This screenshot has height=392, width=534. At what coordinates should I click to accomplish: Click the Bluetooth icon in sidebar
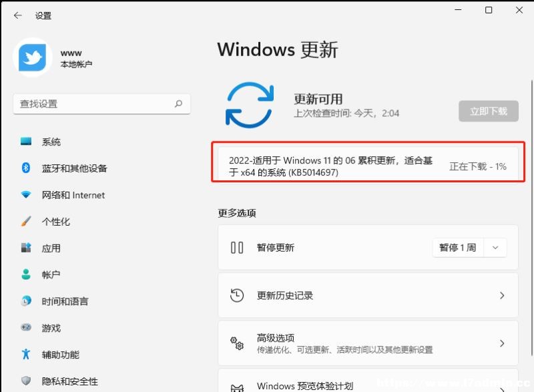pos(26,168)
